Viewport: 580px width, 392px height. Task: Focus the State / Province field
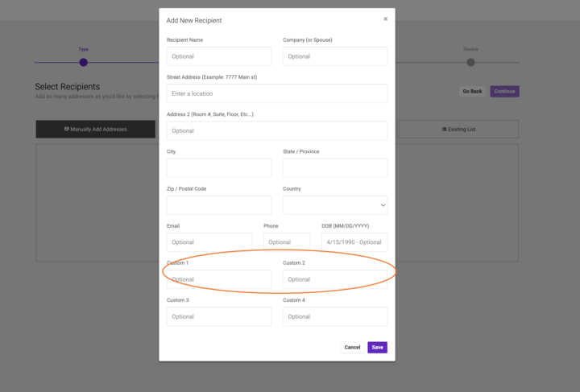(x=334, y=167)
